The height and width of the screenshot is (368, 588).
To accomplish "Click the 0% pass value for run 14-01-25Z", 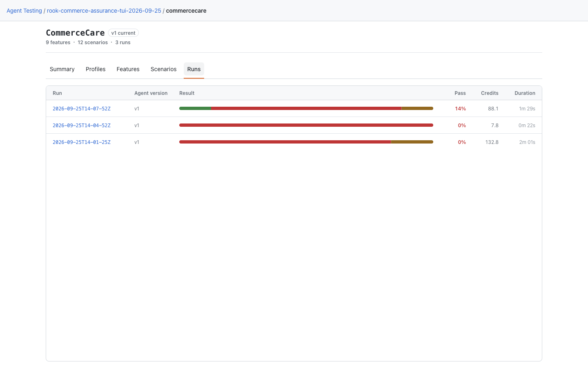I will click(462, 142).
